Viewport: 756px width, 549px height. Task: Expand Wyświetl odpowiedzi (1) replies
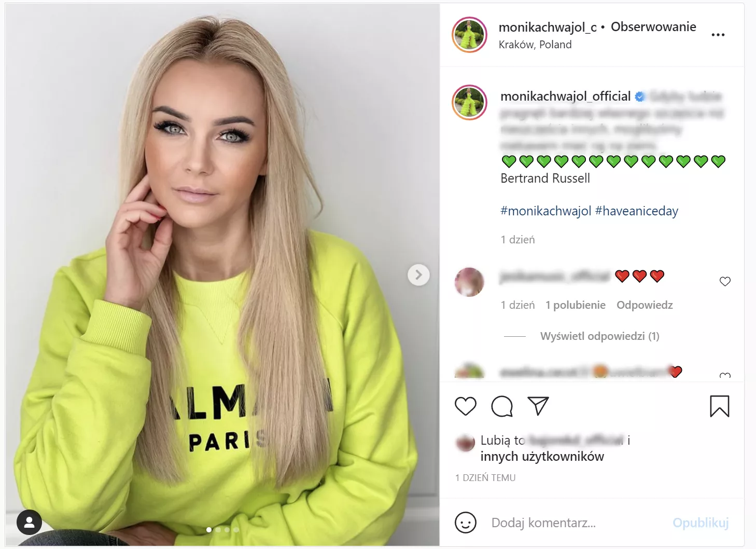pyautogui.click(x=600, y=336)
